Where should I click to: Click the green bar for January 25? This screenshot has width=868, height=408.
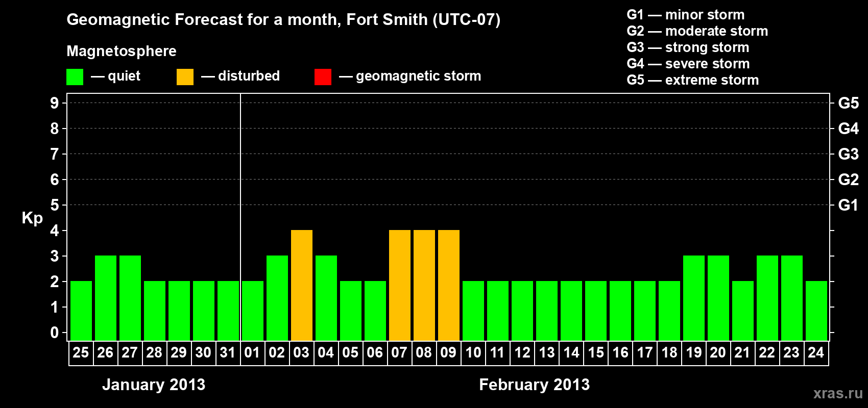pos(81,311)
